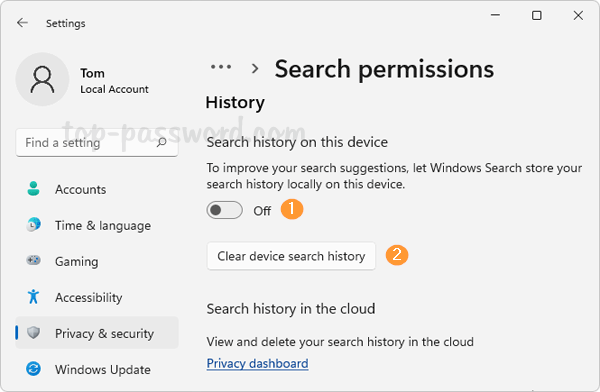Viewport: 600px width, 392px height.
Task: Click the search magnifier icon
Action: click(x=161, y=142)
